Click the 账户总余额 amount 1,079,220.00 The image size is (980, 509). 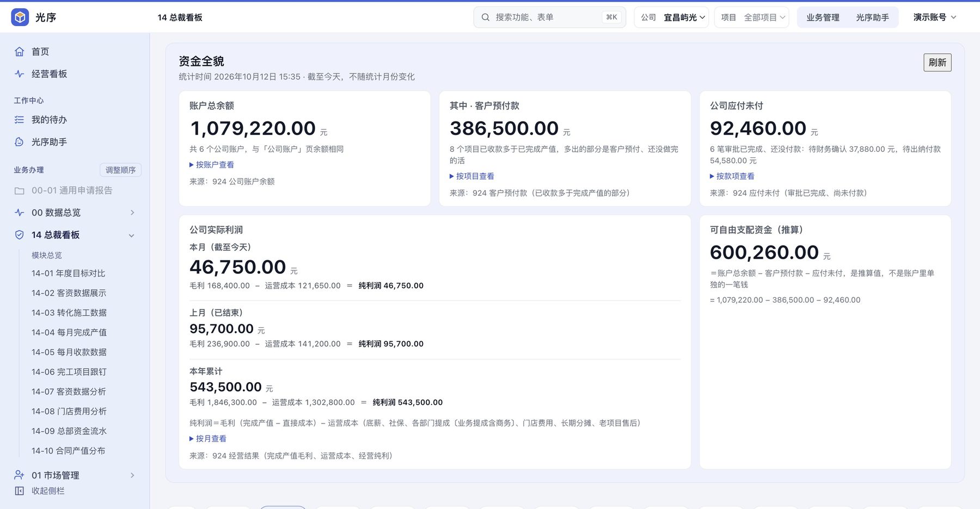(x=253, y=128)
